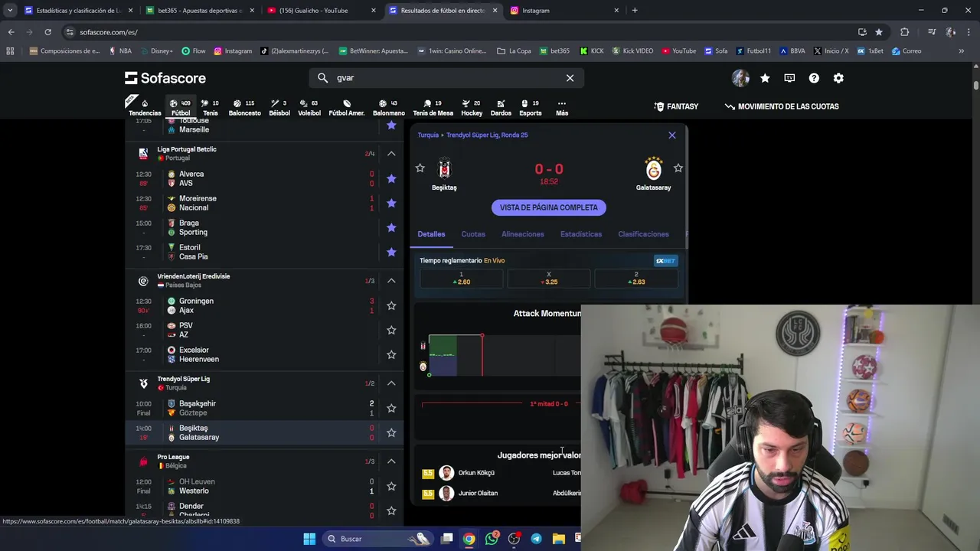Open the Esports category
The height and width of the screenshot is (551, 980).
click(x=530, y=107)
